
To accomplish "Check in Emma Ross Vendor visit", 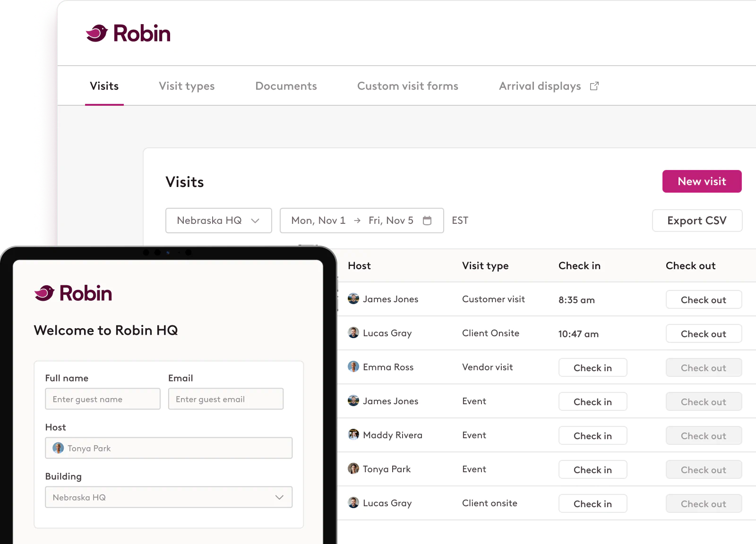I will [593, 368].
